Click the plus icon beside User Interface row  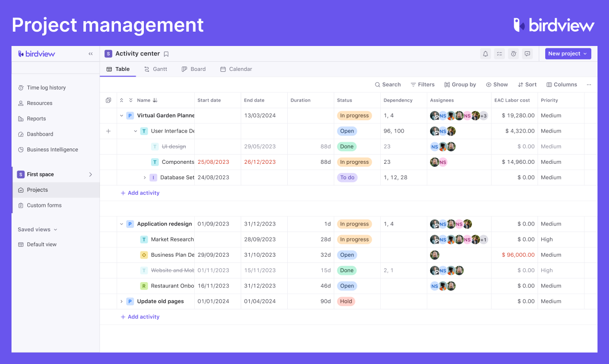(x=109, y=131)
